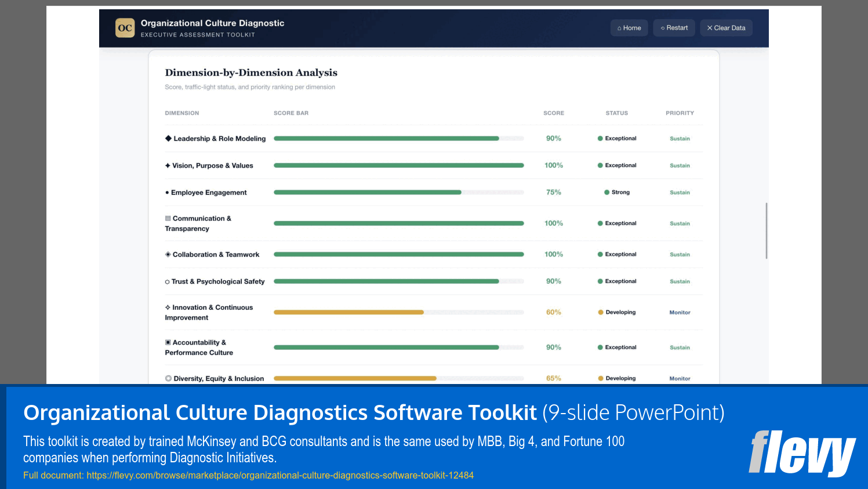The image size is (868, 489).
Task: Click the Accountability & Performance Culture label
Action: [199, 347]
